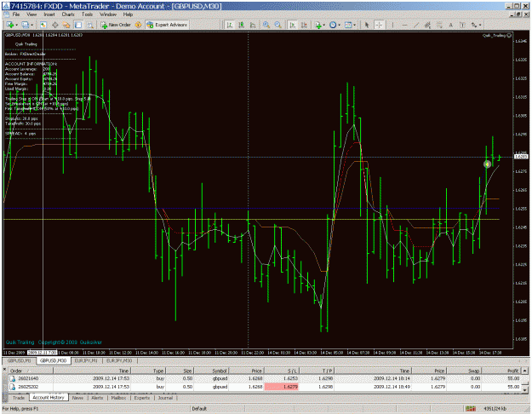Image resolution: width=532 pixels, height=414 pixels.
Task: Select the Text tool A icon
Action: (451, 25)
